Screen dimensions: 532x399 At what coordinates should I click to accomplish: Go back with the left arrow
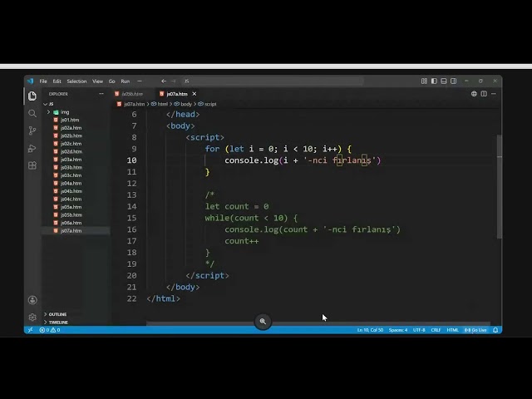click(164, 81)
